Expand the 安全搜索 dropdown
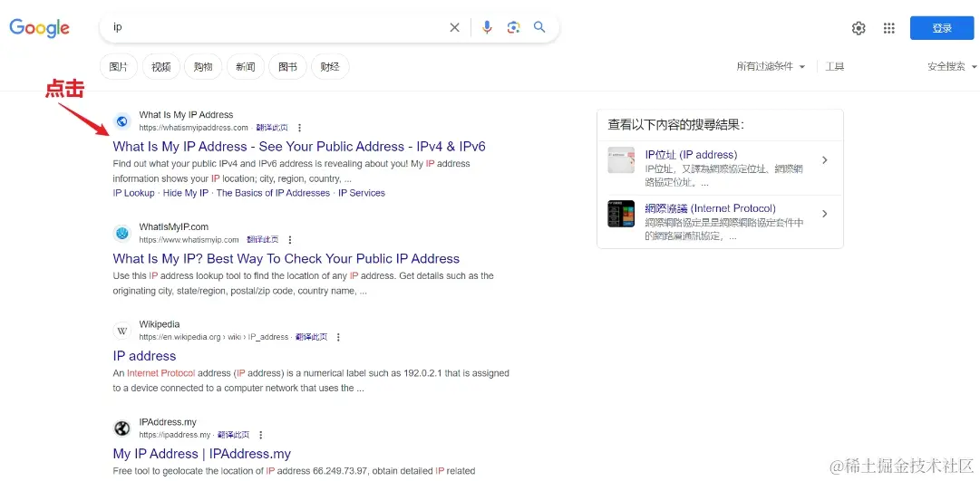This screenshot has width=980, height=481. 953,66
